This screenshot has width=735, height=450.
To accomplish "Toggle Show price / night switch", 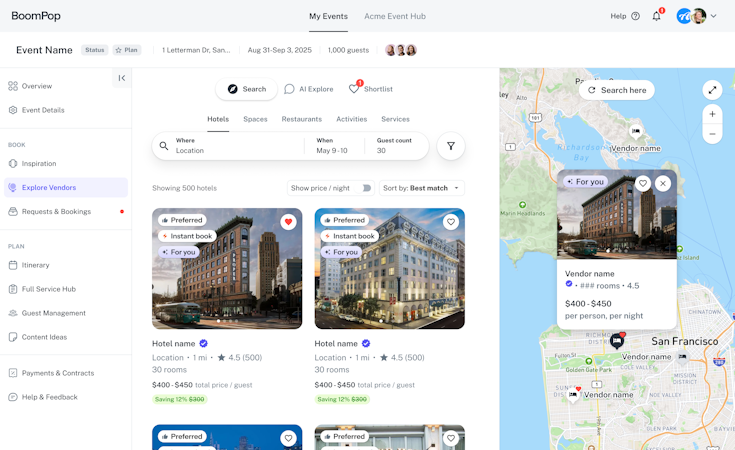I will click(x=366, y=188).
